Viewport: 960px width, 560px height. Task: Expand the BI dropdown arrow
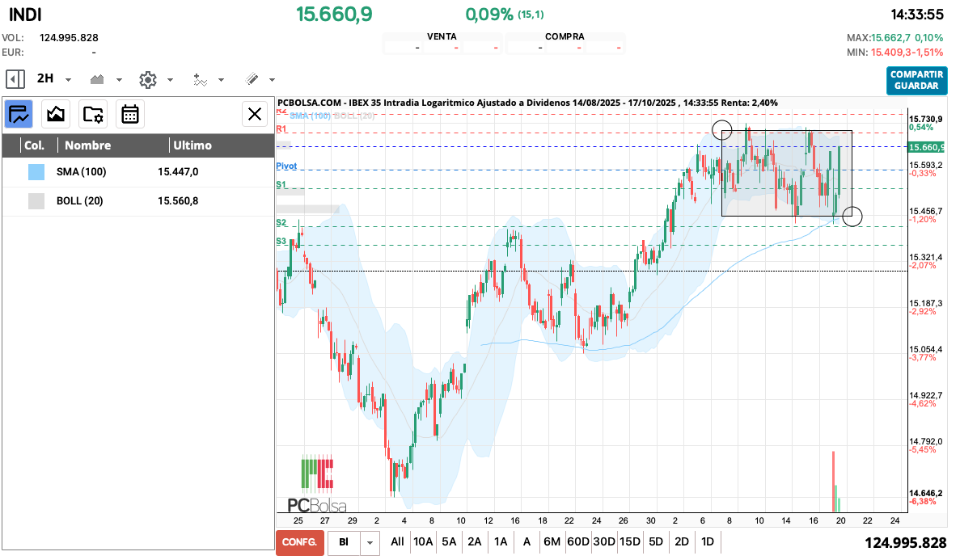[370, 542]
